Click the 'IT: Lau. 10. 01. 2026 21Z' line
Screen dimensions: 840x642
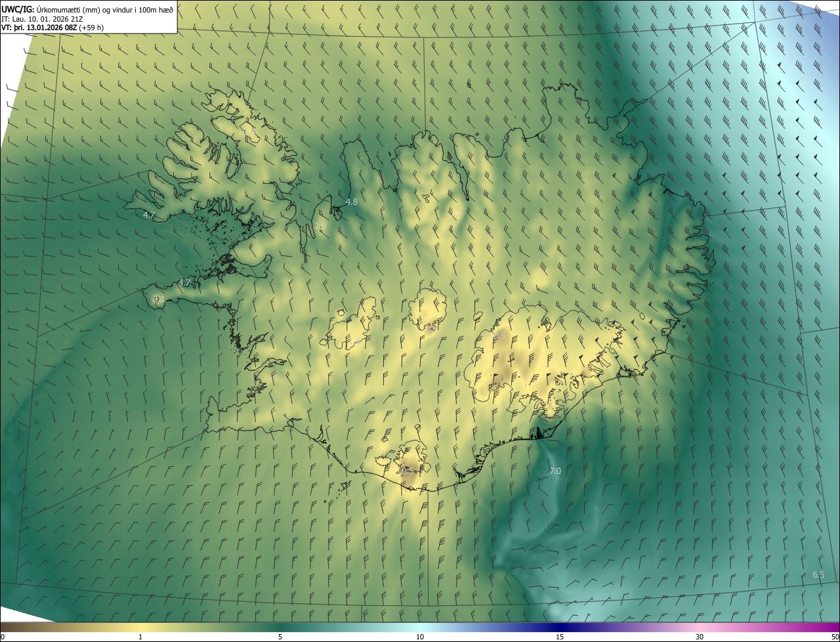pyautogui.click(x=41, y=18)
